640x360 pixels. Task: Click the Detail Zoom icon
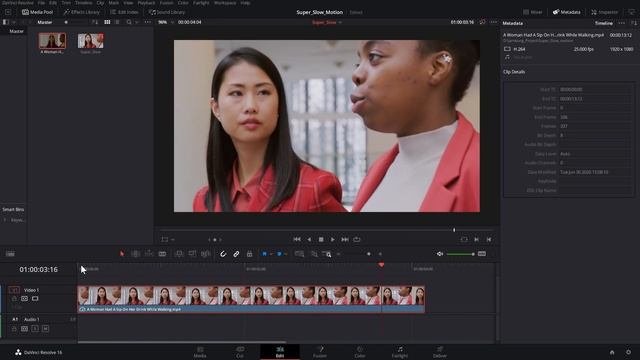(314, 254)
